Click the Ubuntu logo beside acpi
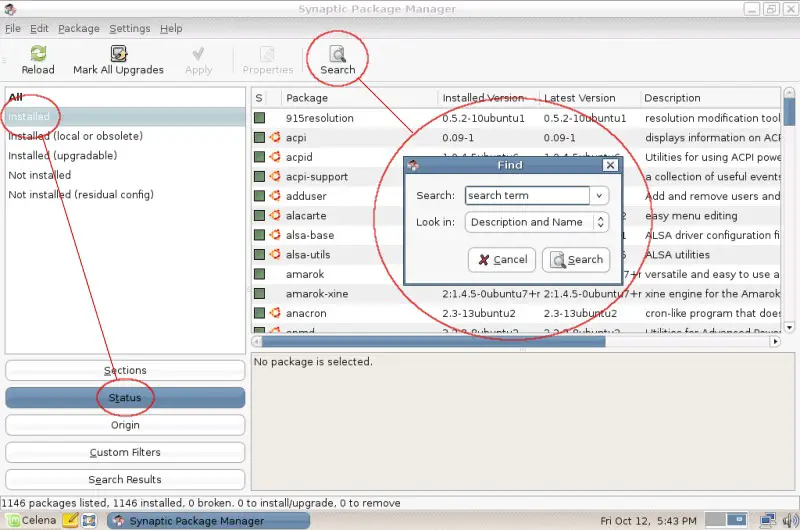This screenshot has width=800, height=530. point(275,137)
